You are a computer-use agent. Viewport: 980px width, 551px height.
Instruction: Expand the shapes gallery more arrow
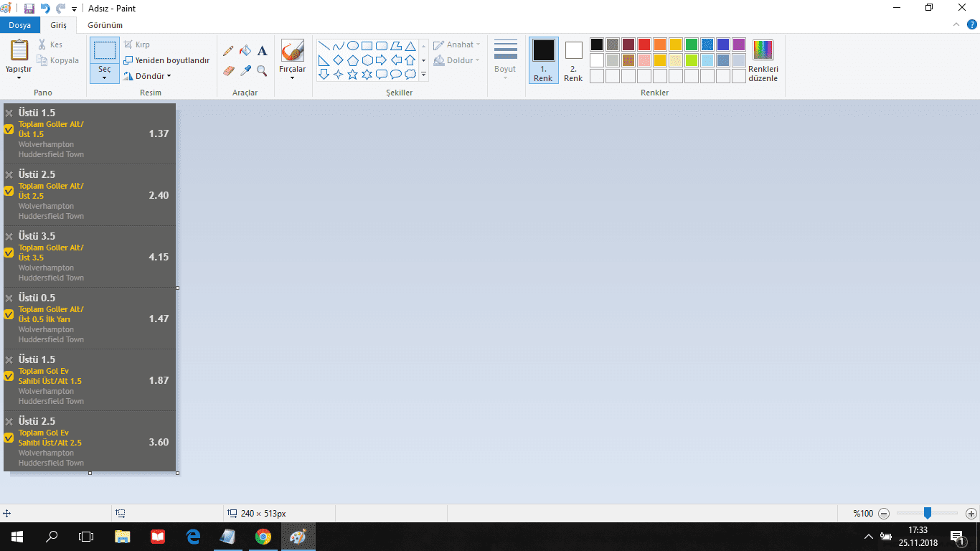(x=424, y=74)
